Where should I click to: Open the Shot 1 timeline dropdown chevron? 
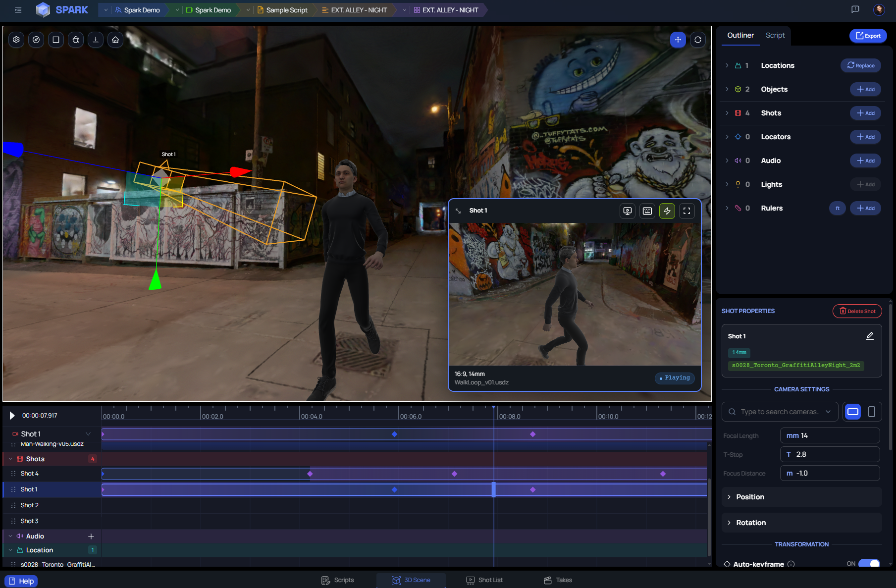(x=88, y=434)
